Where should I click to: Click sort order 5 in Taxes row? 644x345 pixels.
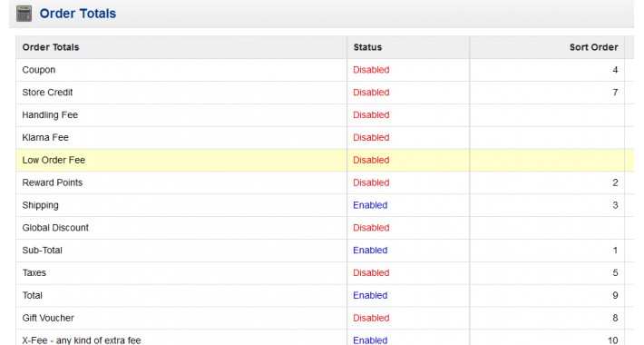(615, 272)
